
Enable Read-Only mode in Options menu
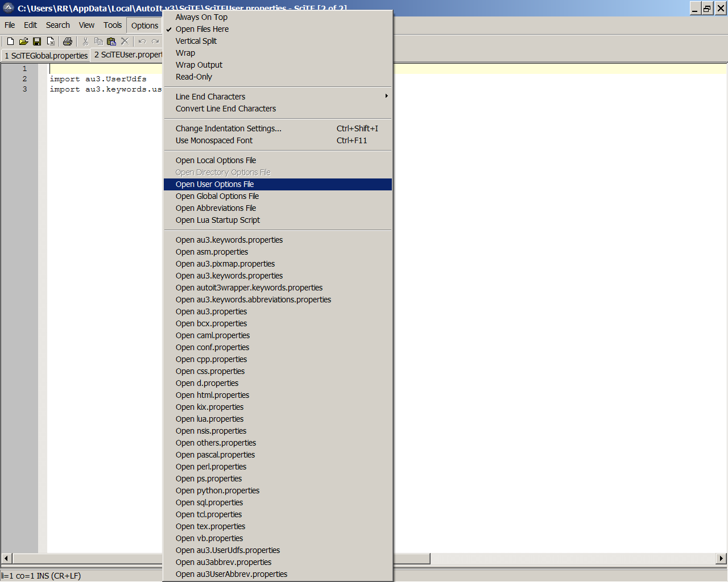point(193,77)
